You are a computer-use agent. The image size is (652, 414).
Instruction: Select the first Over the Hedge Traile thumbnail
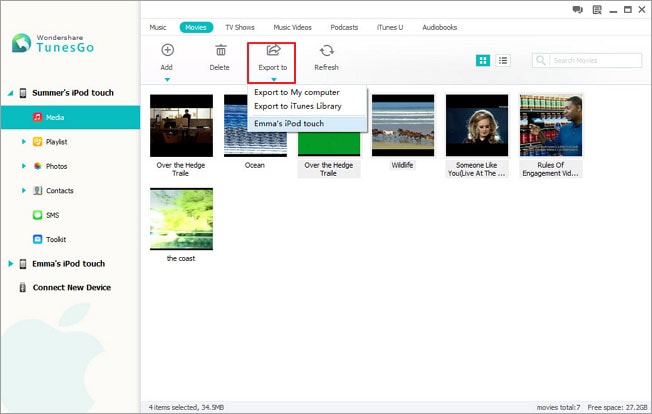point(182,126)
